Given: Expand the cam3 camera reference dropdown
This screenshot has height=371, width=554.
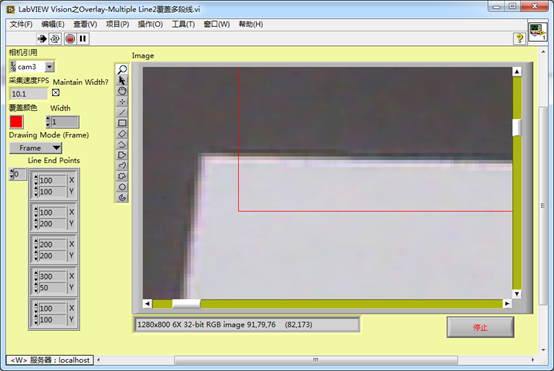Looking at the screenshot, I should 49,66.
